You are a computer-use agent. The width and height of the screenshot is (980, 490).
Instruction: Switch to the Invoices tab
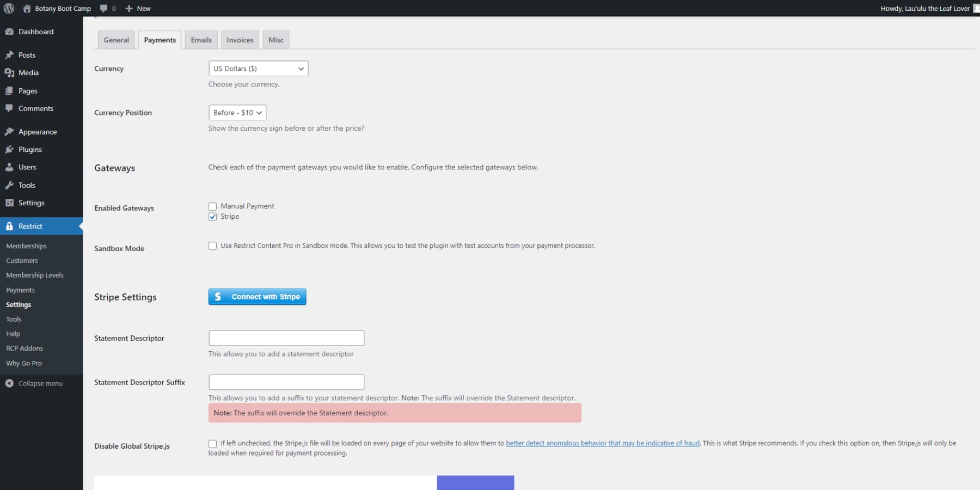240,39
